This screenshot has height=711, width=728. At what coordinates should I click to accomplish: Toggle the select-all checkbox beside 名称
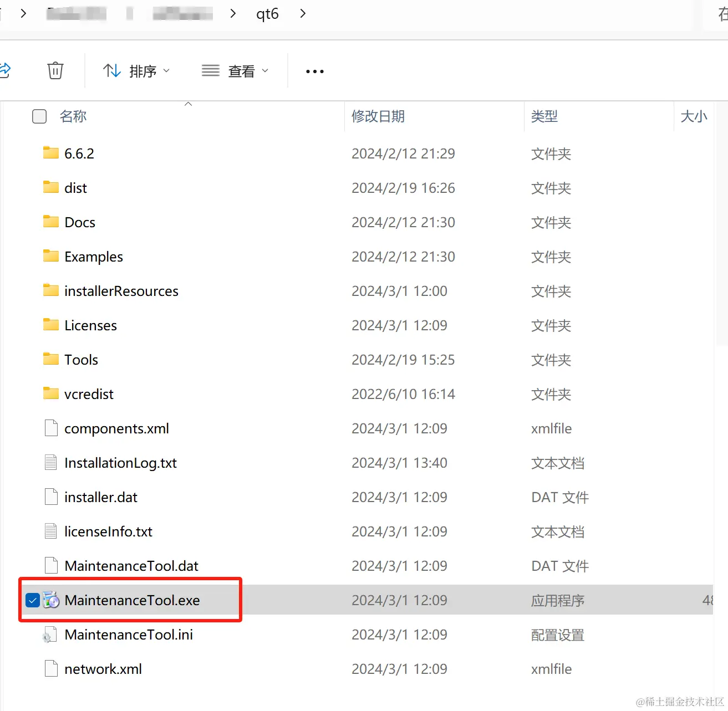[x=39, y=116]
